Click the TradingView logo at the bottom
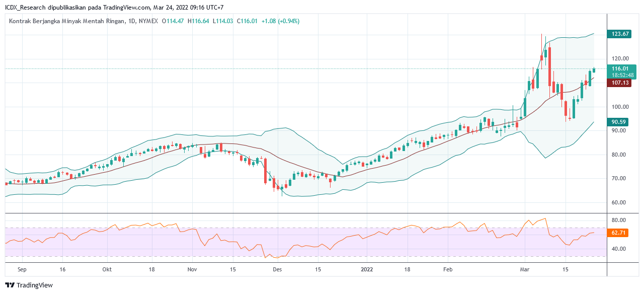Screen dimensions: 644x294 click(29, 285)
